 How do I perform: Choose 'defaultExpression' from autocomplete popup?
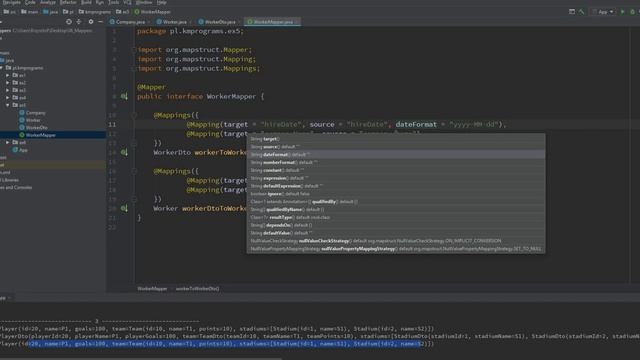click(x=396, y=186)
